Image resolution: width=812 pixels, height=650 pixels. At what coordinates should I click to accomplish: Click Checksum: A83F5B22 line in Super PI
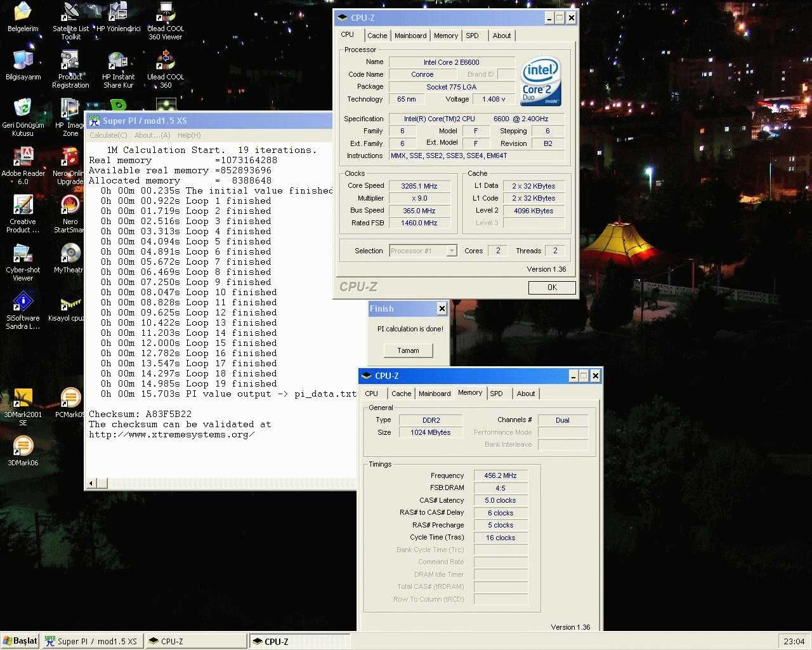tap(140, 414)
